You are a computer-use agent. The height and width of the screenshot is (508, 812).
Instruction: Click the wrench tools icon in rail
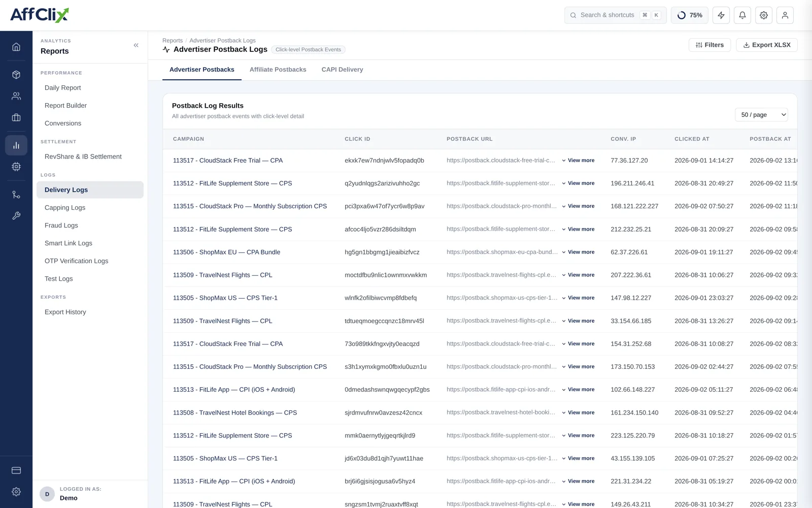coord(16,216)
